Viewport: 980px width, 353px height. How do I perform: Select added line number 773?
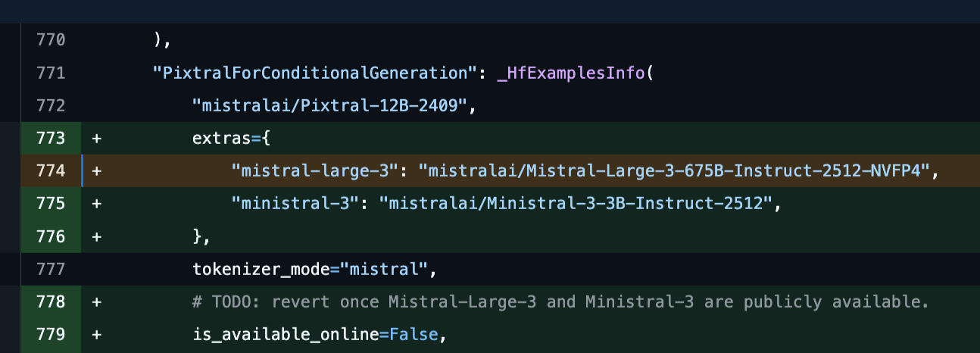coord(51,139)
